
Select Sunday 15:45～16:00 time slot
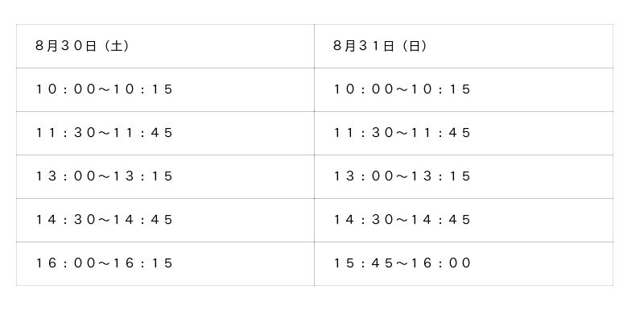coord(464,263)
